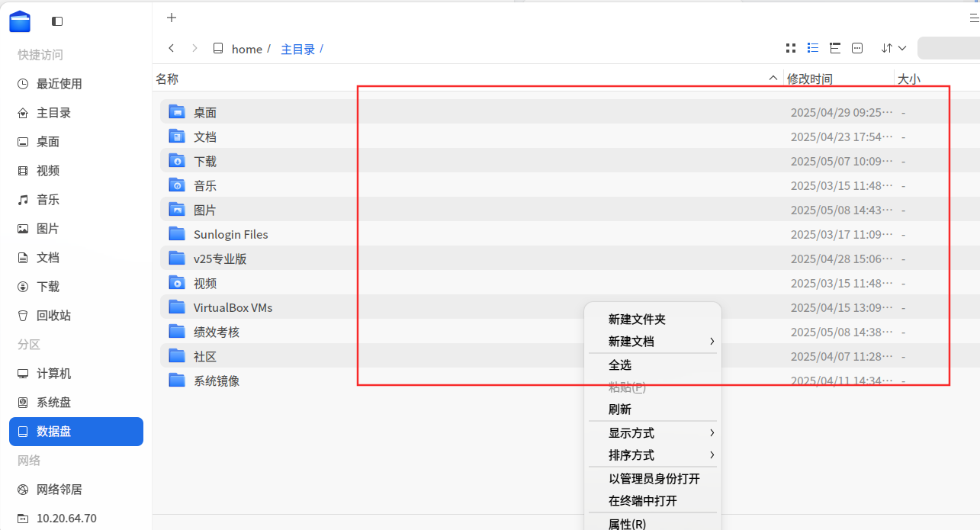
Task: Click the search input field
Action: click(x=949, y=48)
